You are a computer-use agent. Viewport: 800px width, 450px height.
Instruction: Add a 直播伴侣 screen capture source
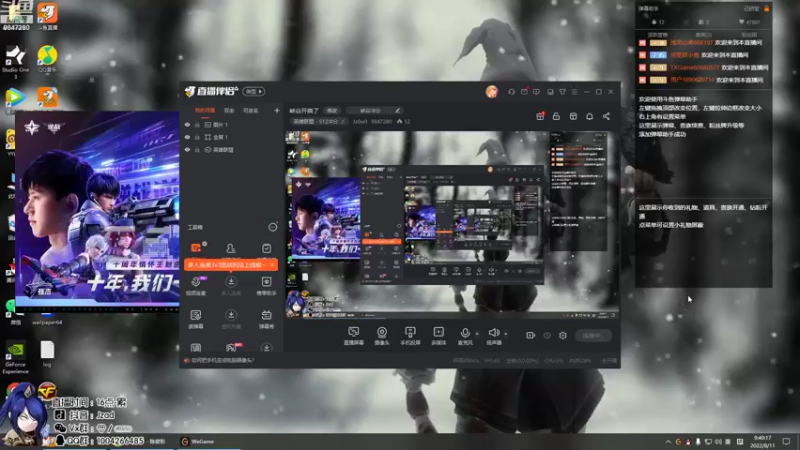354,336
